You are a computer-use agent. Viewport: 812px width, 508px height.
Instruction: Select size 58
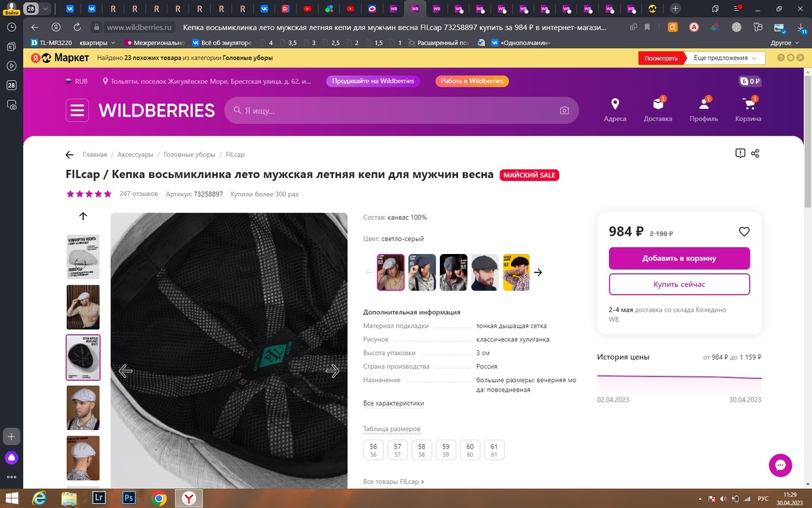422,450
